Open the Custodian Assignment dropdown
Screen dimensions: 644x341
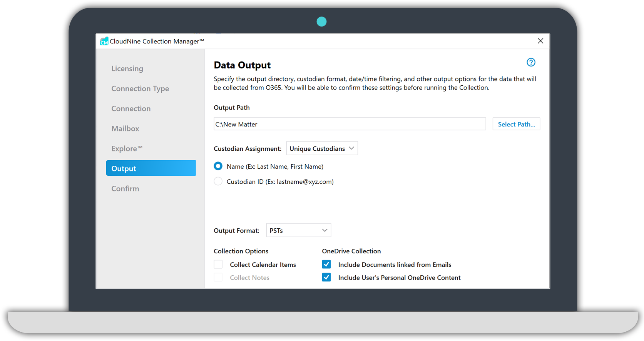click(x=322, y=148)
